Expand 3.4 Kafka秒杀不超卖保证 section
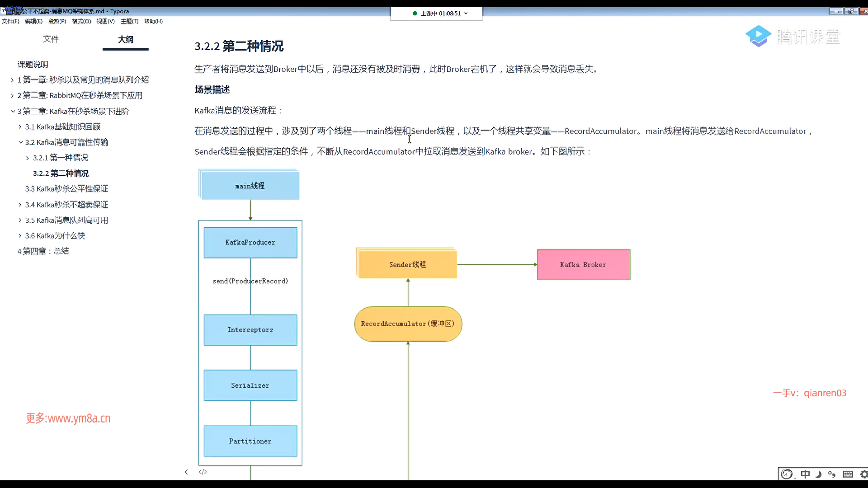This screenshot has height=488, width=868. coord(20,205)
